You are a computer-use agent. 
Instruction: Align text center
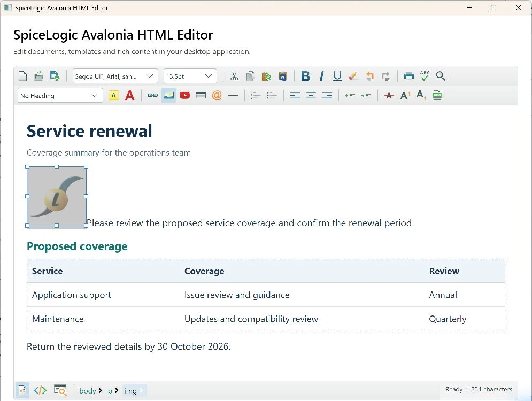[311, 95]
